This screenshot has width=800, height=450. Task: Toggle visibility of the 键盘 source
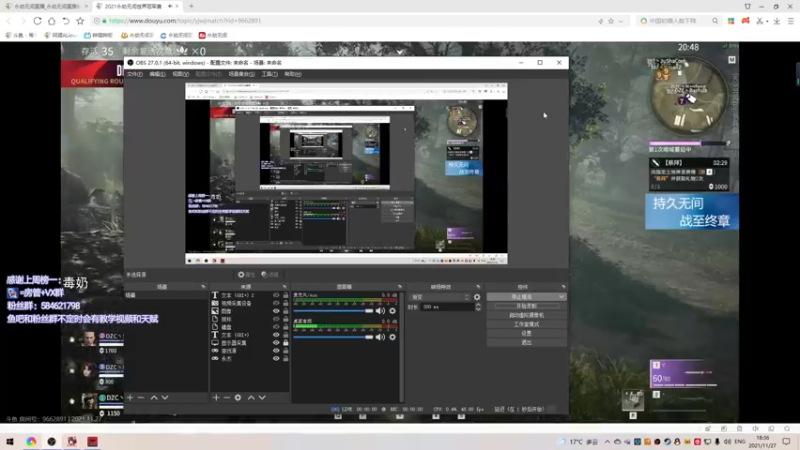pos(276,327)
